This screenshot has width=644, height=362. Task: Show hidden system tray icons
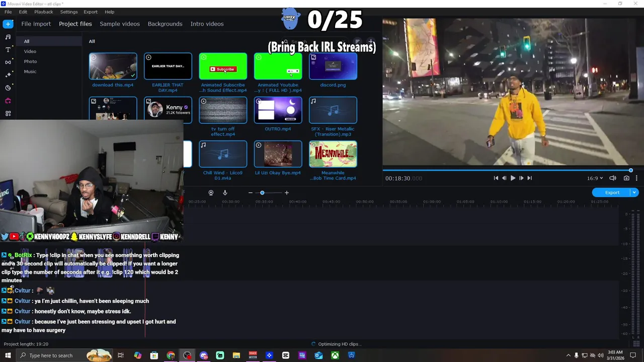(569, 355)
